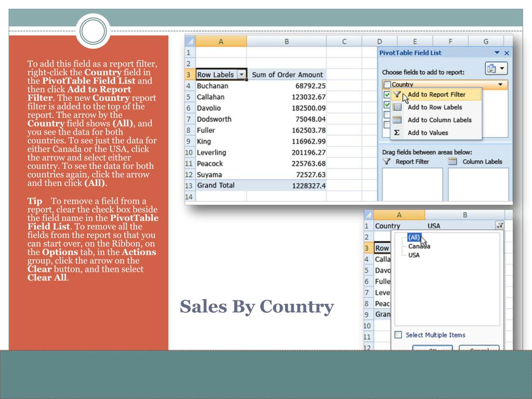Image resolution: width=532 pixels, height=399 pixels.
Task: Open the Country field's dropdown arrow in field list
Action: tap(500, 85)
